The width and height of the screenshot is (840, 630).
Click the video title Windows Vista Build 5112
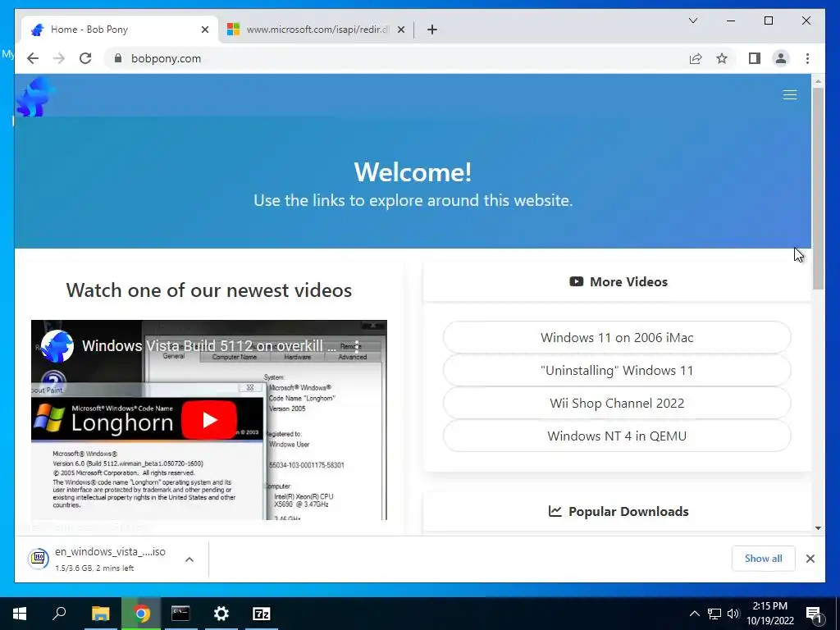pos(209,346)
